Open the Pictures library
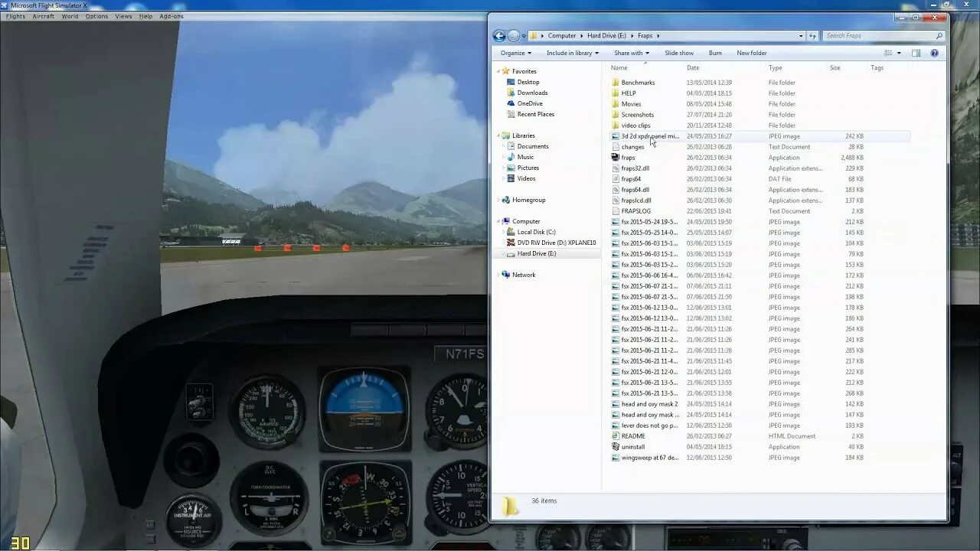The image size is (980, 551). [x=528, y=168]
